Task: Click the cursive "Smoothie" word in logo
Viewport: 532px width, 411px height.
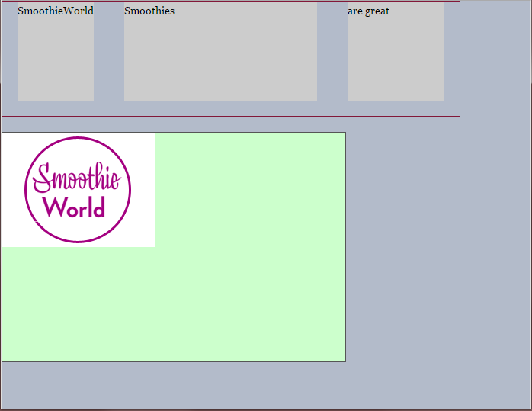Action: click(76, 179)
